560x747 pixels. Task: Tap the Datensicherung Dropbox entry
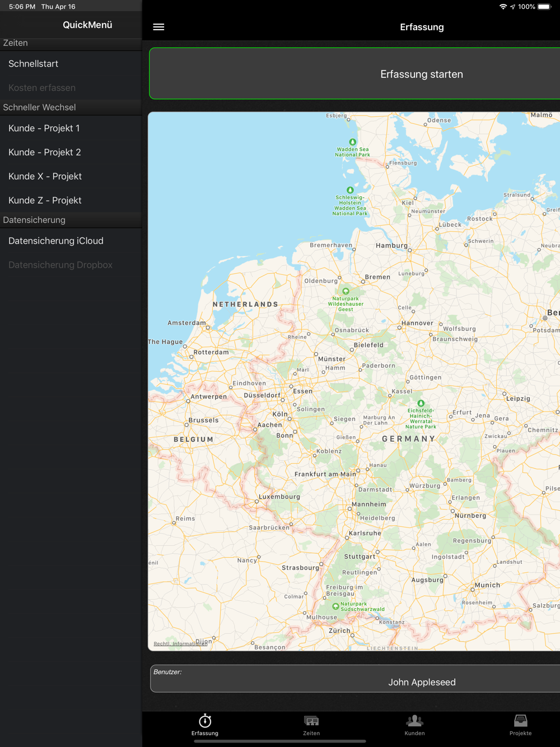(60, 265)
